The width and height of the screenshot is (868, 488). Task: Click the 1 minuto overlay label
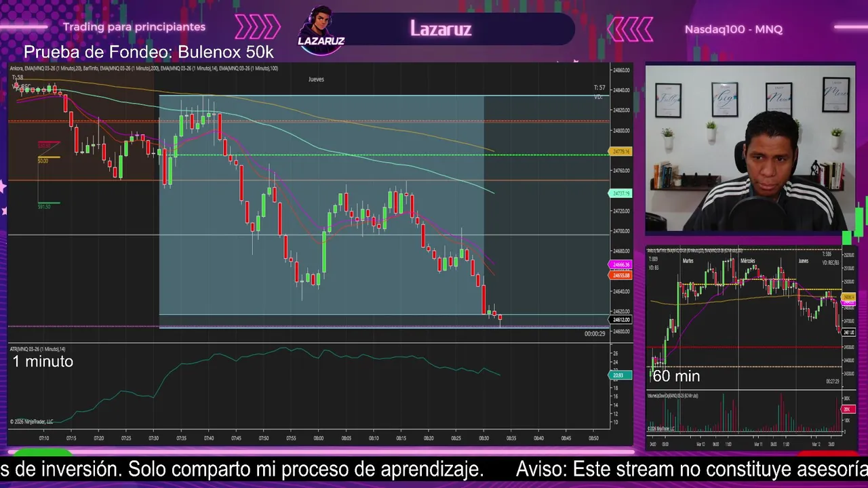(43, 361)
